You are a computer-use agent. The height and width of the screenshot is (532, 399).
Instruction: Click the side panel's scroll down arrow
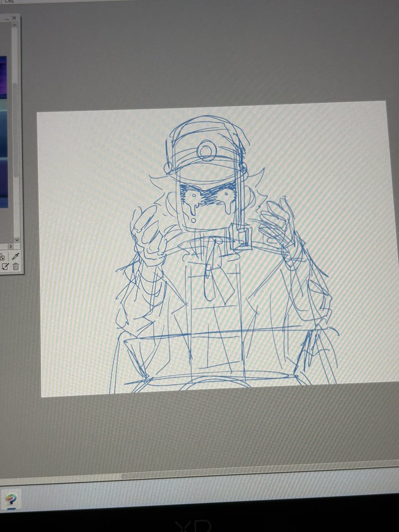(17, 240)
